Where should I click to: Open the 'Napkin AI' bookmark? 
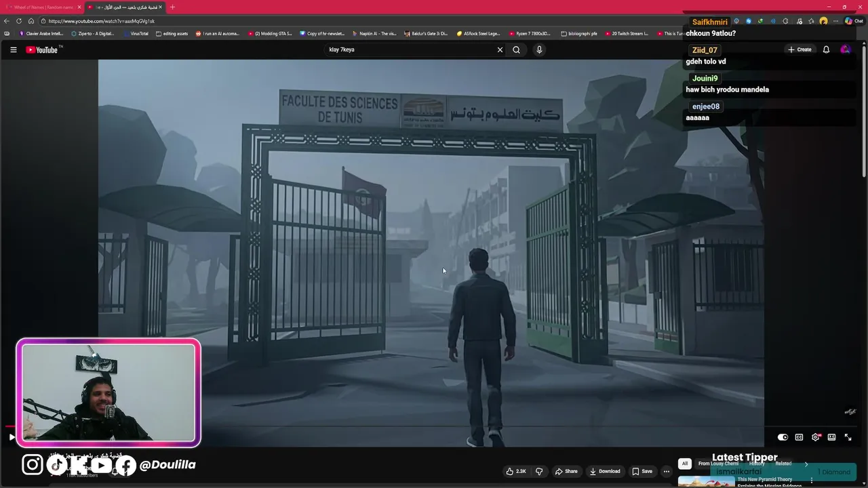(x=374, y=33)
